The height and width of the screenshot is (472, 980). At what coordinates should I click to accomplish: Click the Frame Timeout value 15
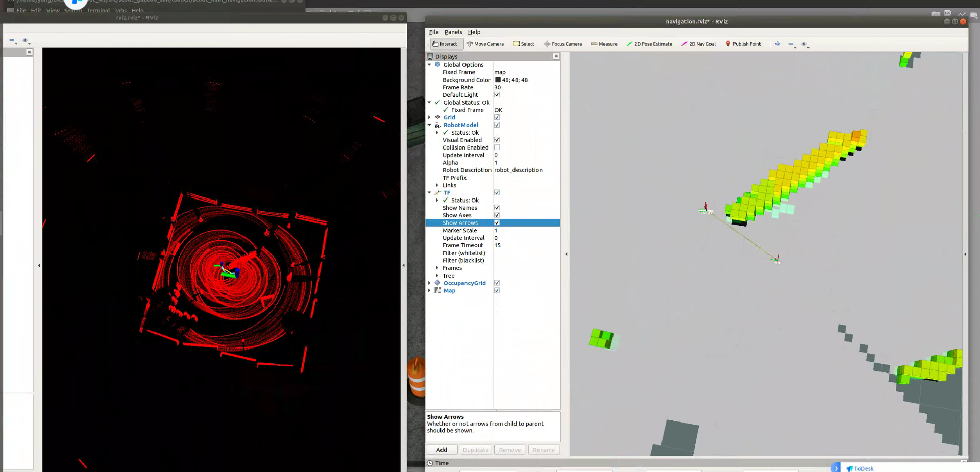coord(497,245)
